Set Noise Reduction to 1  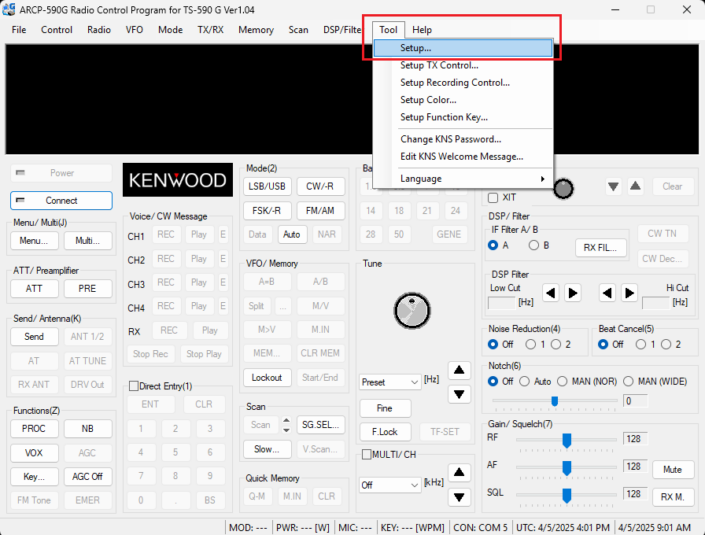[x=531, y=344]
